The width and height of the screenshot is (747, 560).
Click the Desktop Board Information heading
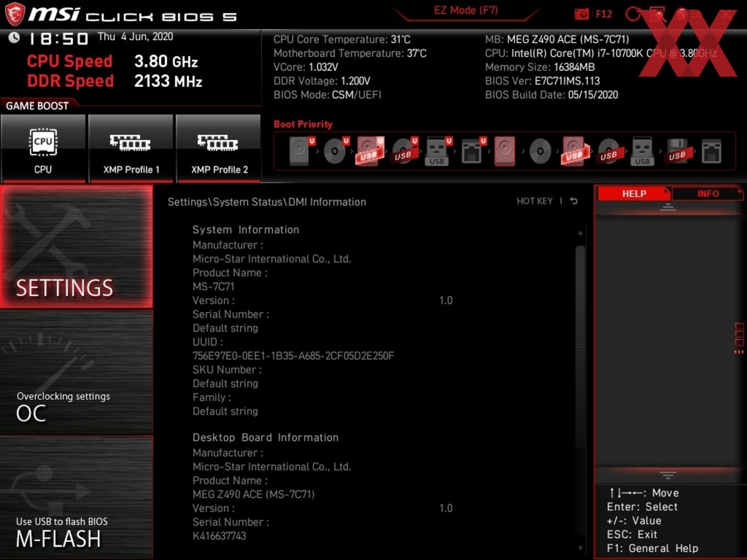pyautogui.click(x=265, y=438)
